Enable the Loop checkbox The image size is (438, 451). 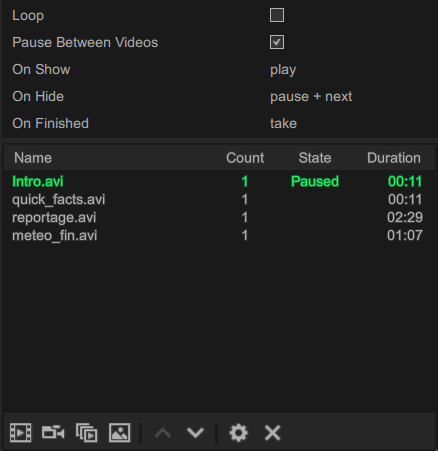277,15
